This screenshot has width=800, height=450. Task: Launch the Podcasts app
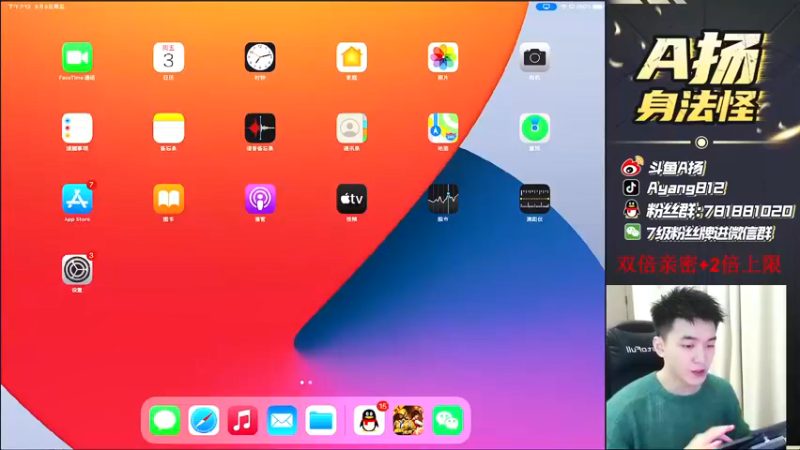click(260, 199)
